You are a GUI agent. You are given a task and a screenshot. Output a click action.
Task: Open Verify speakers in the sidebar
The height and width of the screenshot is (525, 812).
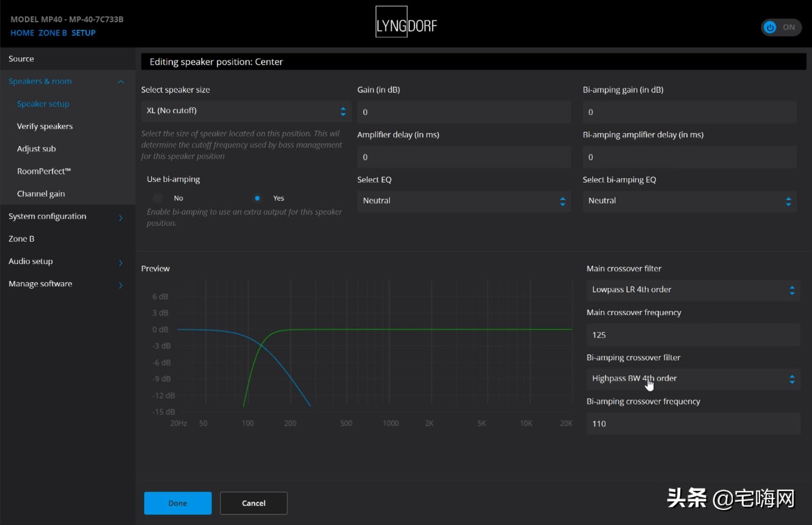45,126
